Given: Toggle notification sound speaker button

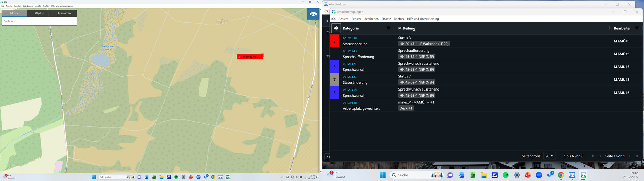Looking at the screenshot, I should (336, 28).
